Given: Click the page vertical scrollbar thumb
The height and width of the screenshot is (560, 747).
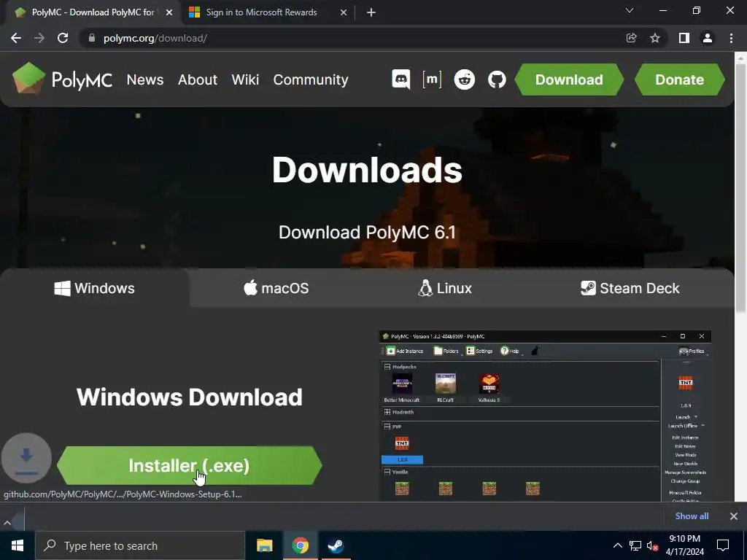Looking at the screenshot, I should point(740,187).
